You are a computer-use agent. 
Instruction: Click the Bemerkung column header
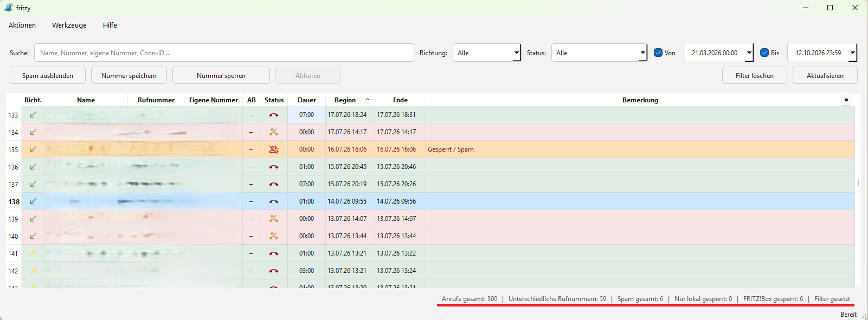(640, 100)
